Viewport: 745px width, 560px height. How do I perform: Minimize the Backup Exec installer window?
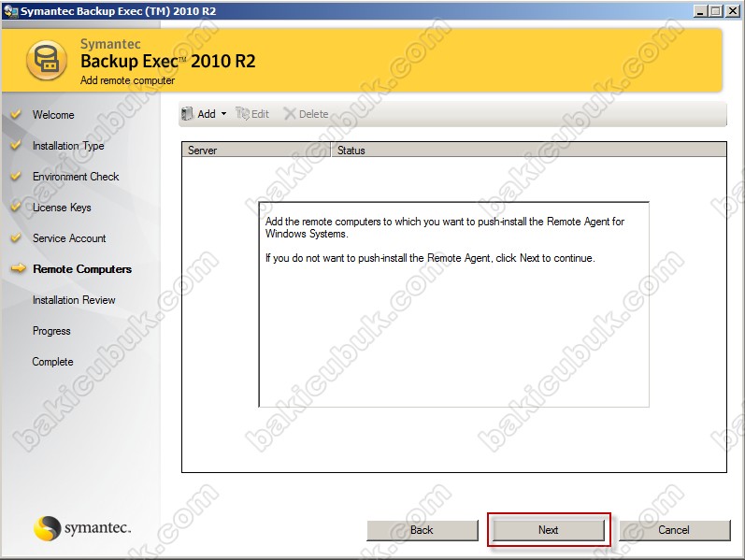699,11
